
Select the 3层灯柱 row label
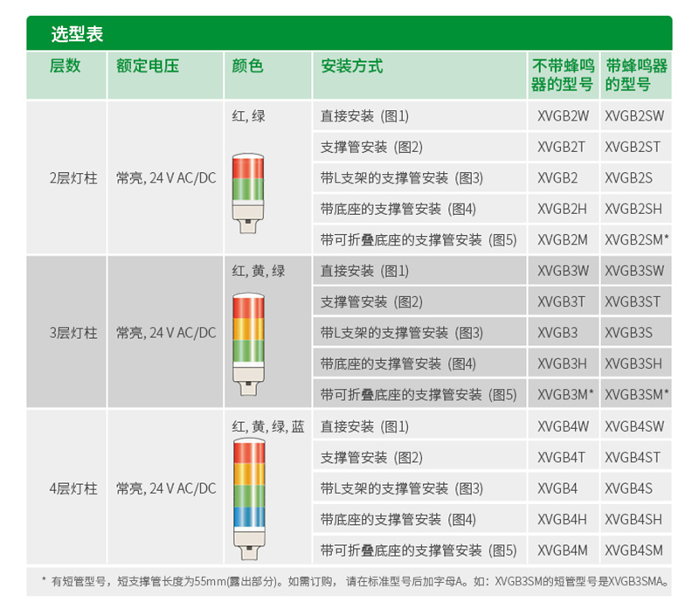pyautogui.click(x=73, y=333)
